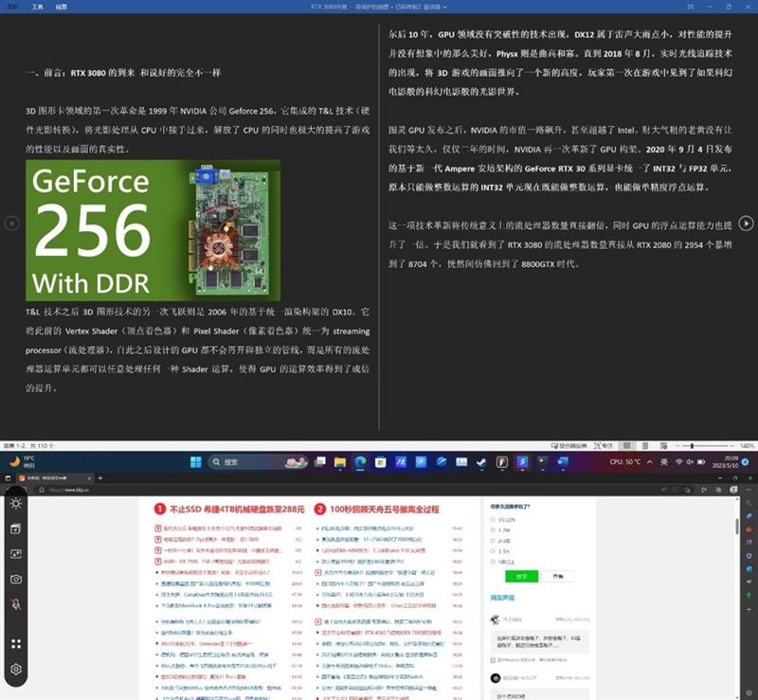Submit the poll with the green button

click(521, 576)
